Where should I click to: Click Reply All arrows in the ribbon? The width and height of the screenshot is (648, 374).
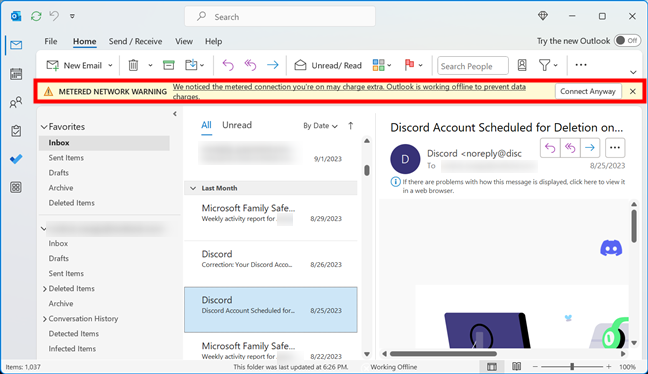coord(250,65)
